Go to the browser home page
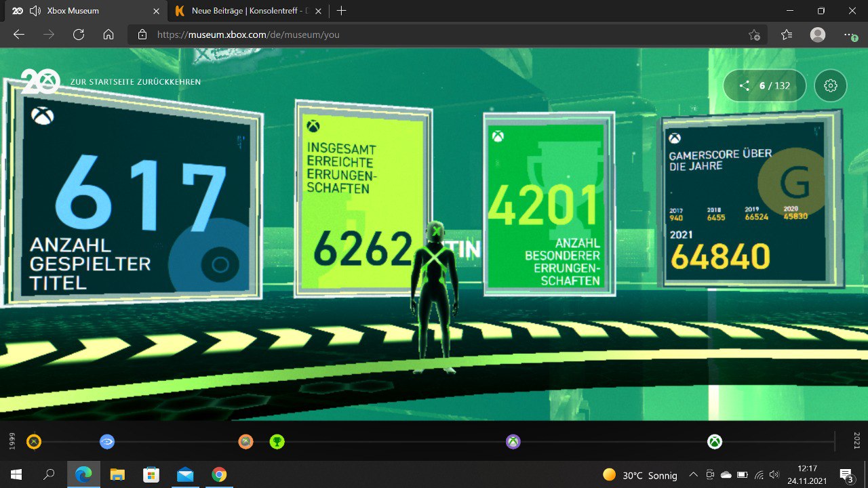The image size is (868, 488). click(108, 35)
